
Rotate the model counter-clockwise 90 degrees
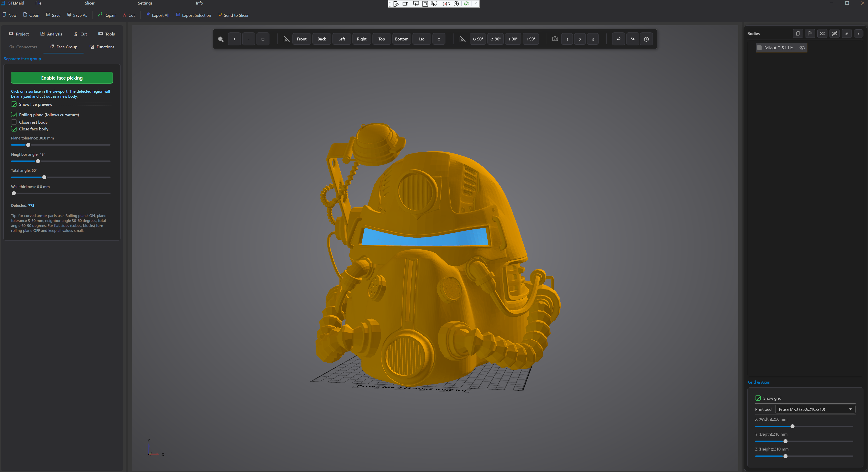[495, 39]
